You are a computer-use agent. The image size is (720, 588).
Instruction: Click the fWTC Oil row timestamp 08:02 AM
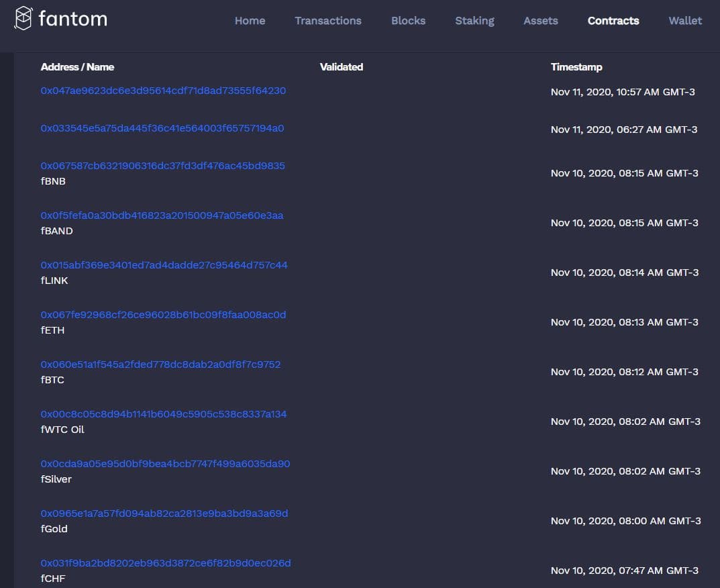tap(625, 422)
